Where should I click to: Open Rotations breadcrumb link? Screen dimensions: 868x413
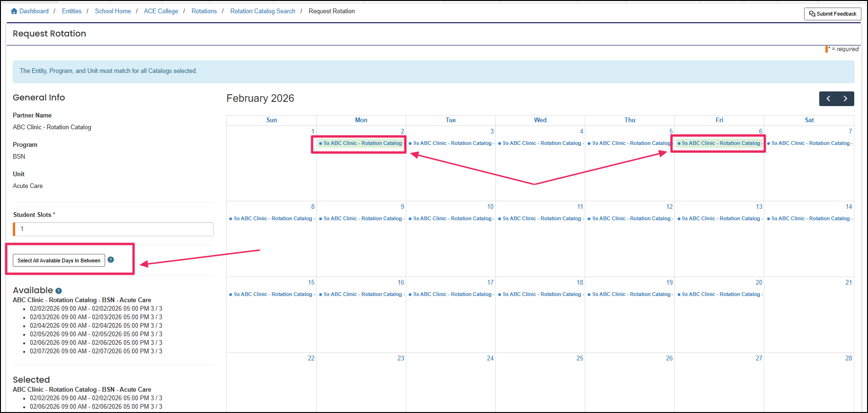[204, 11]
